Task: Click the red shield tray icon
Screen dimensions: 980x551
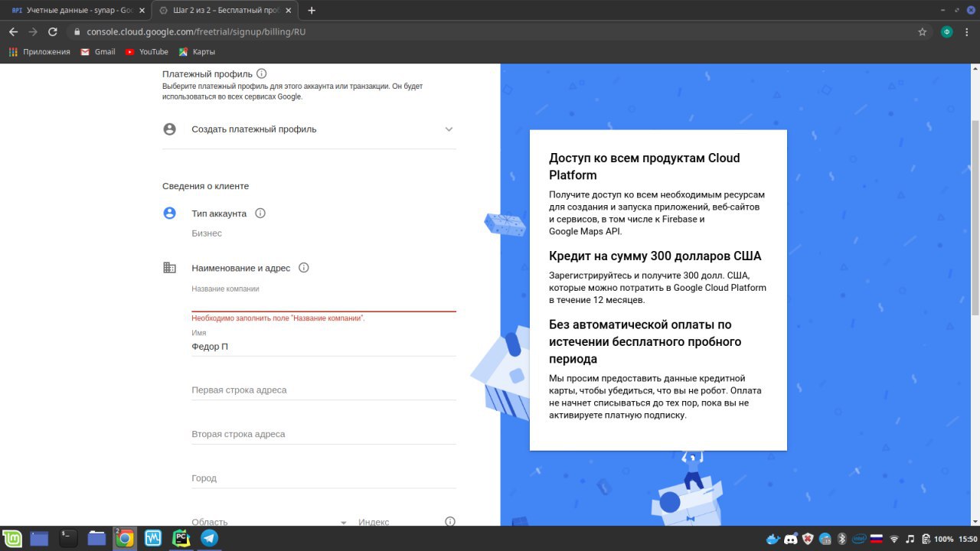Action: click(808, 539)
